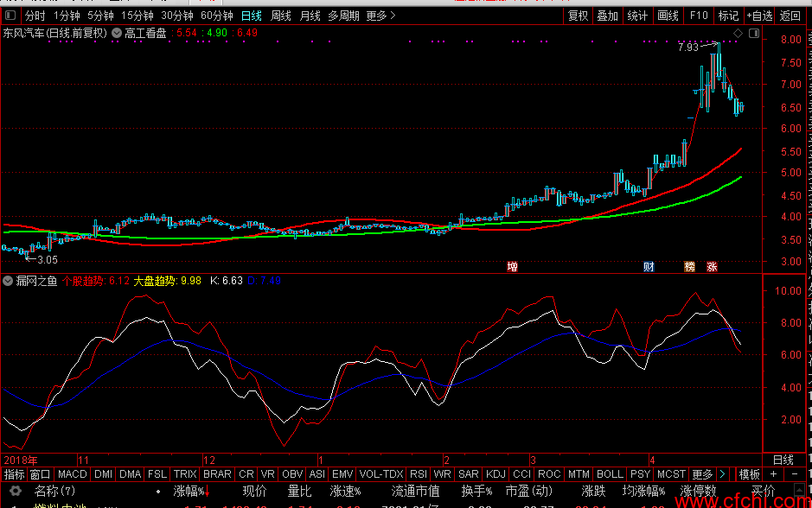The height and width of the screenshot is (508, 812).
Task: Open the 模板 template menu
Action: point(750,473)
